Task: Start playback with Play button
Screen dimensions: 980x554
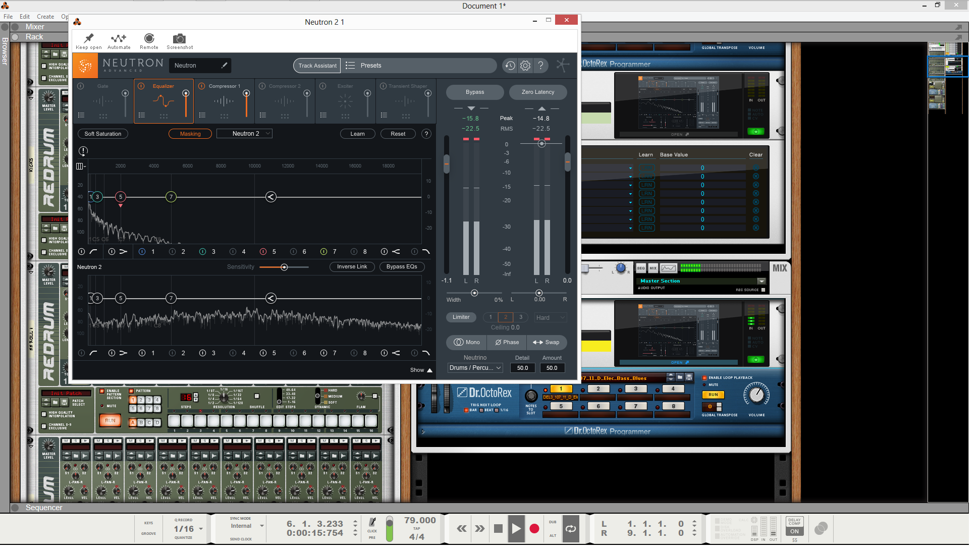Action: 516,528
